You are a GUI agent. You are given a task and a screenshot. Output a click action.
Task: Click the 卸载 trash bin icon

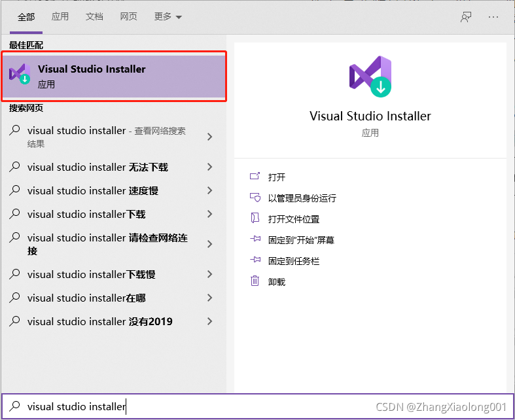(255, 281)
